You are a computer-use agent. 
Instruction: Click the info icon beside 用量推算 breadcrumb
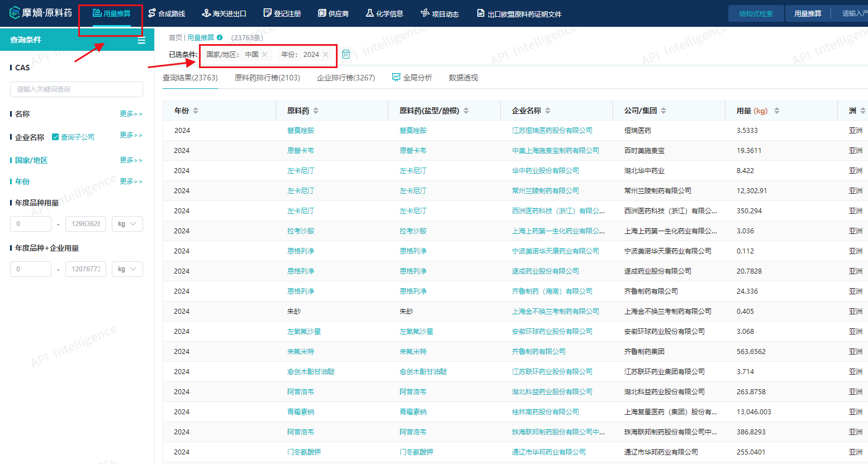click(x=220, y=37)
